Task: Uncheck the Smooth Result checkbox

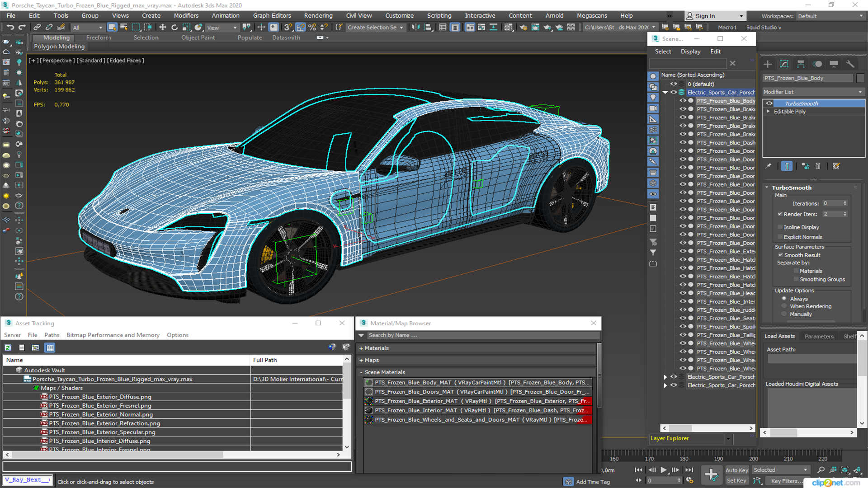Action: (x=780, y=255)
